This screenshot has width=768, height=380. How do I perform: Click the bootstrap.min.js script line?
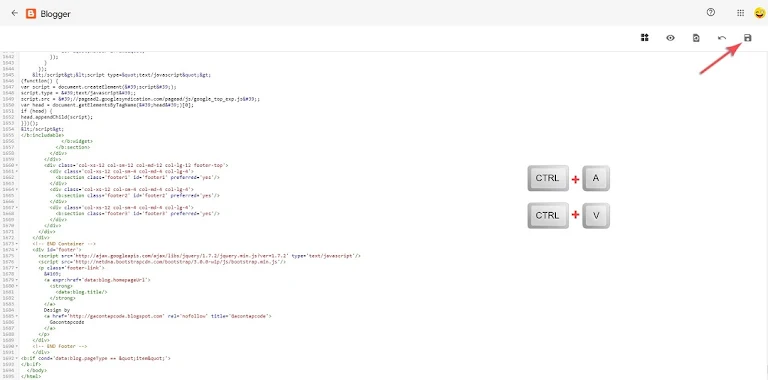click(162, 261)
